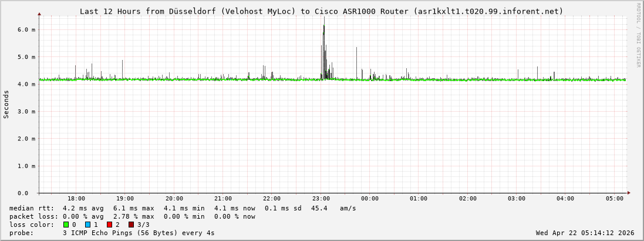Click the probe description 3 ICMP Echo Pings

pos(139,233)
